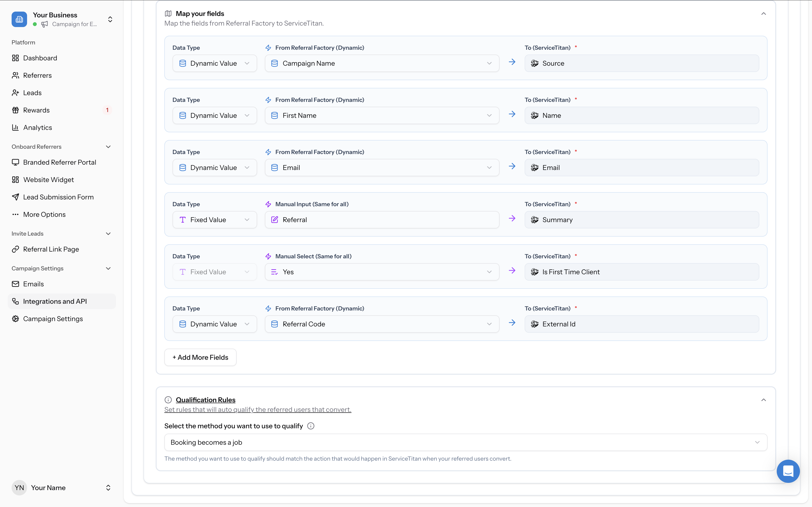This screenshot has width=812, height=507.
Task: Open the Website Widget grid icon
Action: 15,179
